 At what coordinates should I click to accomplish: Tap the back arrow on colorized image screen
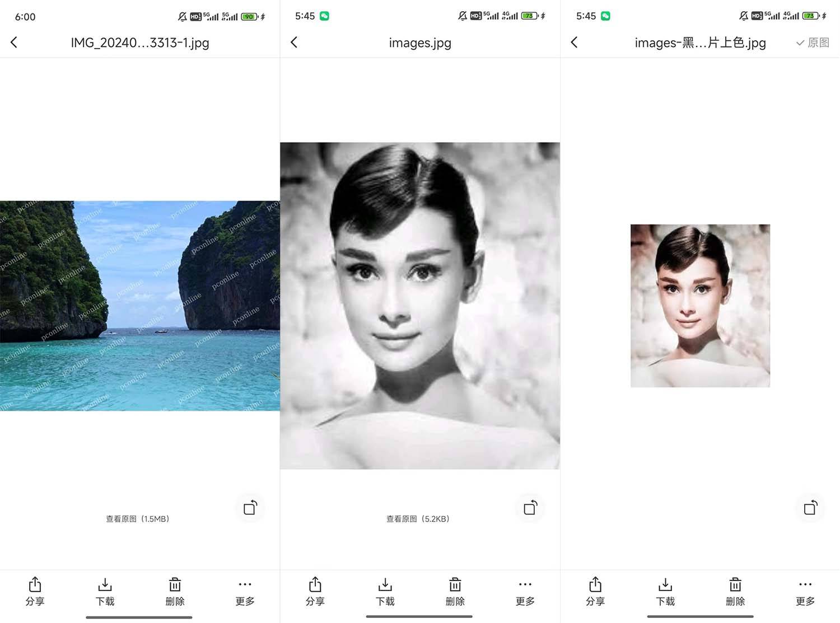click(575, 43)
